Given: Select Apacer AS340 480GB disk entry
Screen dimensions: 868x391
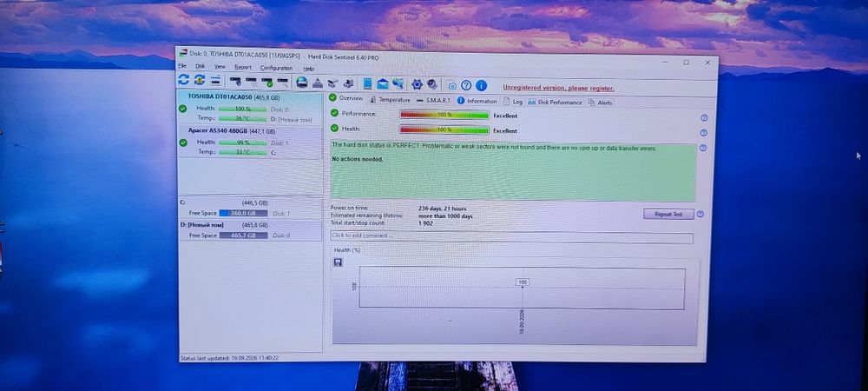Looking at the screenshot, I should coord(250,142).
